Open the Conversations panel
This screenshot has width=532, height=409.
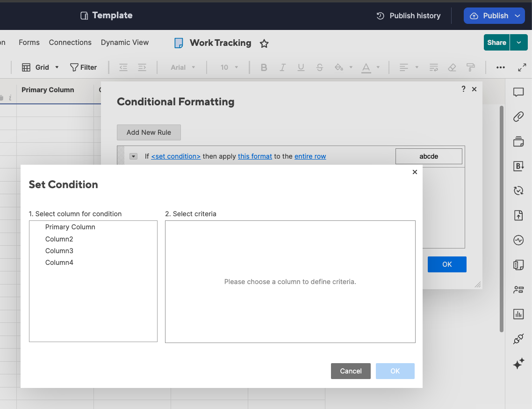tap(518, 92)
